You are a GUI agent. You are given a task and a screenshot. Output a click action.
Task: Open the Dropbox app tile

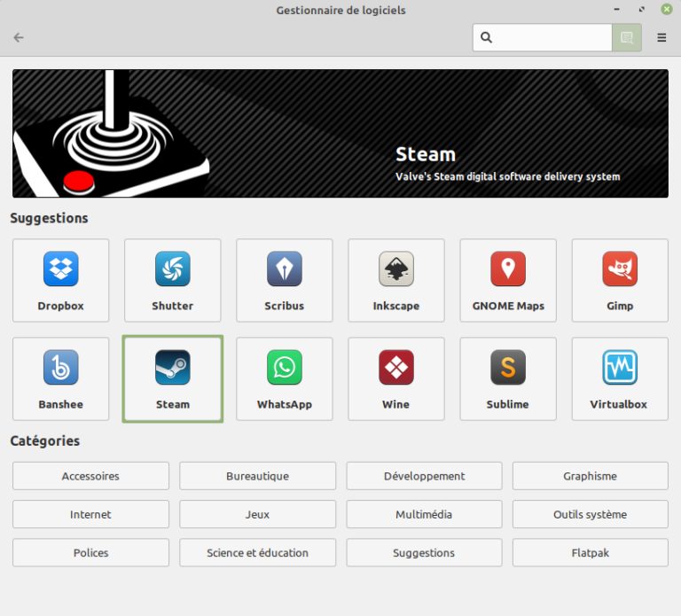tap(60, 279)
